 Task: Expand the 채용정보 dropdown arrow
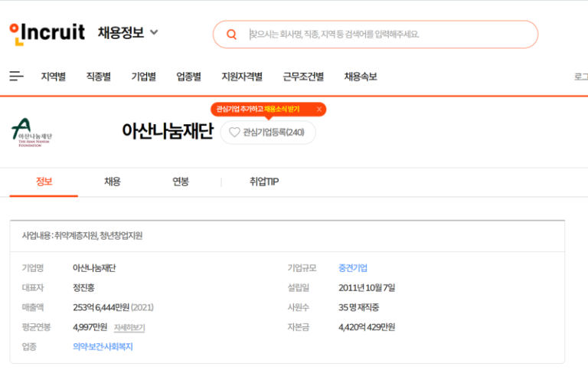point(154,33)
